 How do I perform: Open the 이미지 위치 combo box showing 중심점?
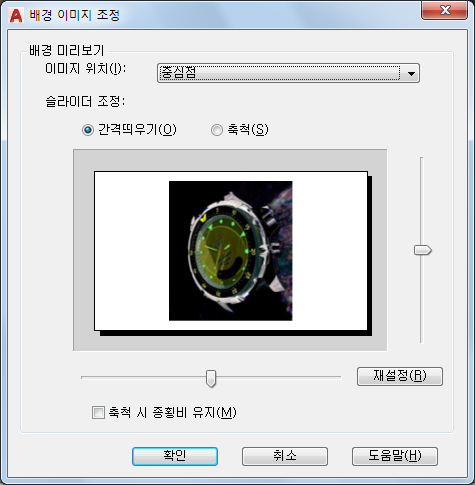tap(288, 73)
